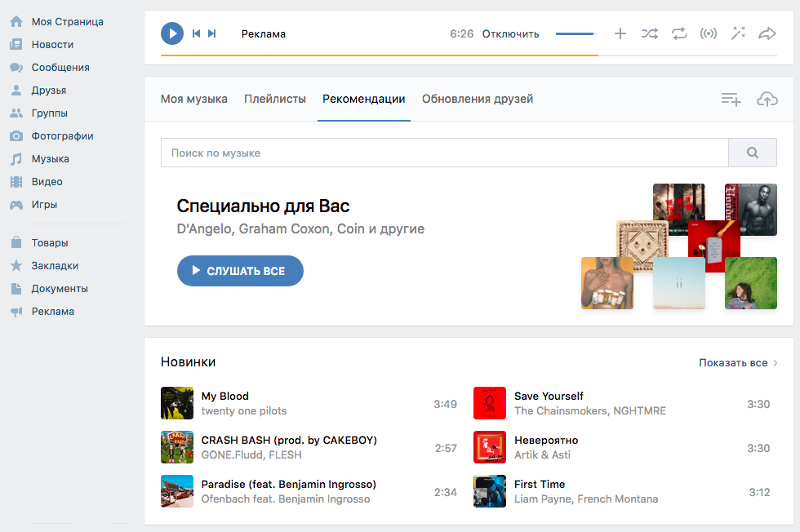Toggle shuffle playback

tap(650, 33)
